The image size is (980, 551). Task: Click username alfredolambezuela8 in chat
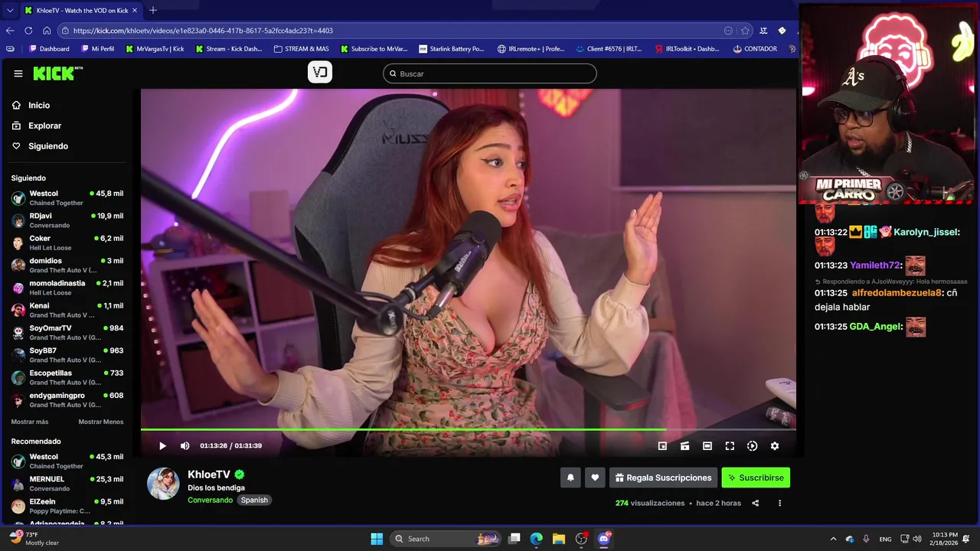[x=897, y=293]
